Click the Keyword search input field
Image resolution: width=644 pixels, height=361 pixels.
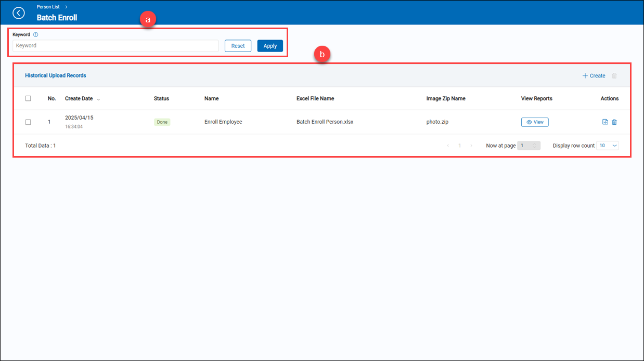coord(115,46)
